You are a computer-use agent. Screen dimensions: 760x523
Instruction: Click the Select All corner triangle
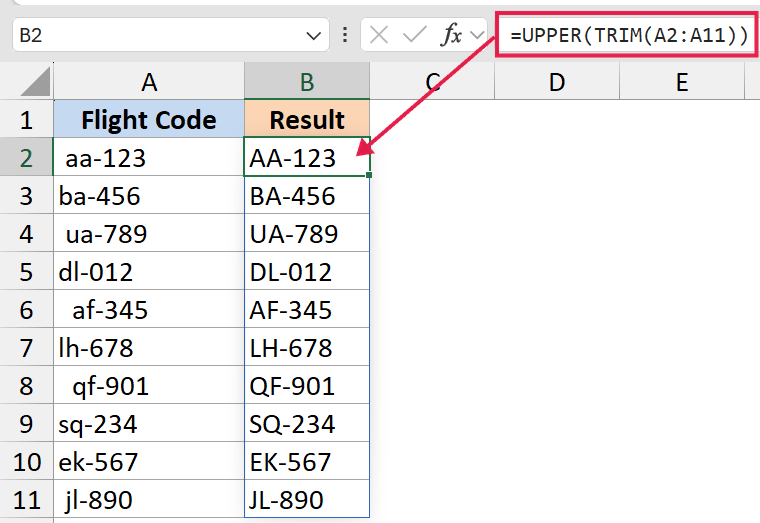tap(35, 81)
